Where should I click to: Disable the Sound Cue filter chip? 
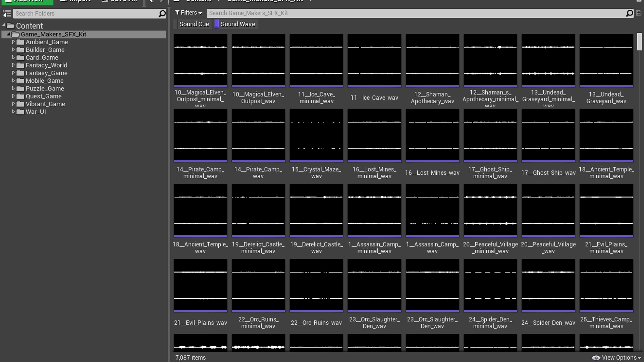tap(194, 24)
